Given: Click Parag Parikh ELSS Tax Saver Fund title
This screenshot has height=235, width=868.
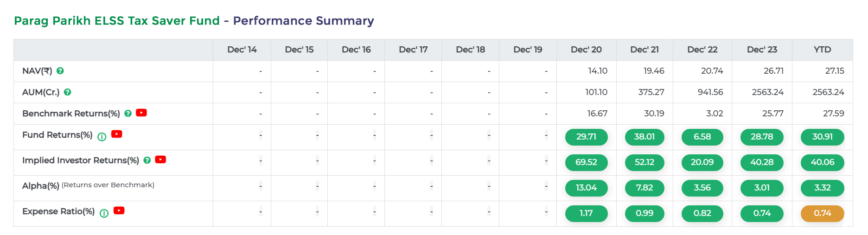Looking at the screenshot, I should click(117, 21).
